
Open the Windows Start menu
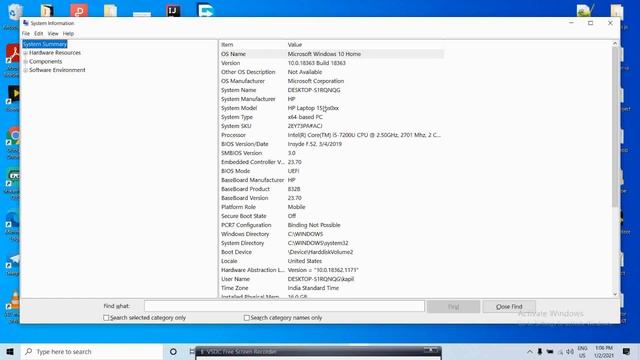10,351
